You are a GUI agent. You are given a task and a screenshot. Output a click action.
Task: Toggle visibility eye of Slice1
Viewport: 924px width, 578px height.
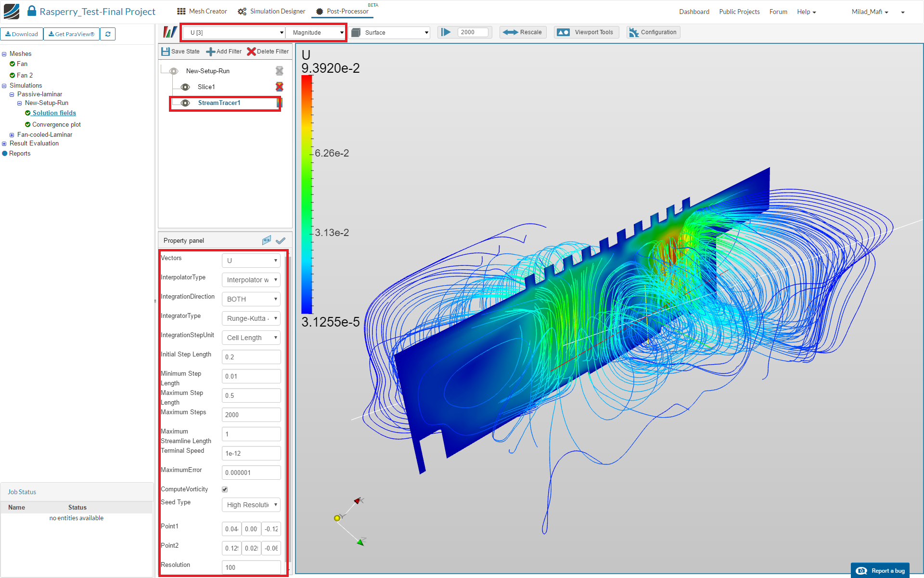point(185,87)
